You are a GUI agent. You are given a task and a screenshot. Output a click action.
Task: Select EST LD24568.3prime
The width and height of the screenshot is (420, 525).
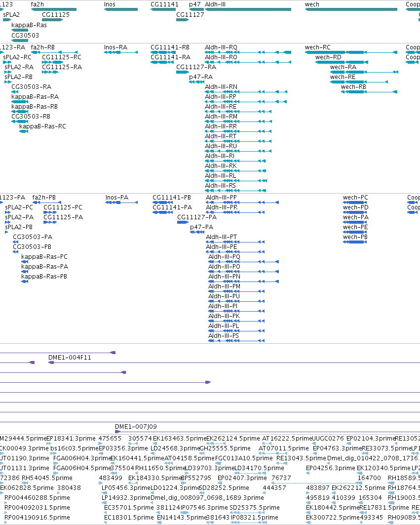point(175,448)
